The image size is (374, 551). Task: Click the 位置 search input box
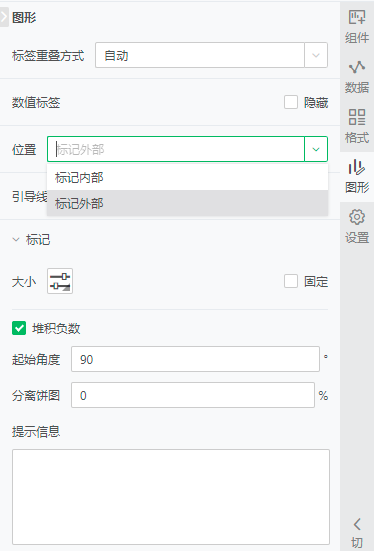(176, 149)
